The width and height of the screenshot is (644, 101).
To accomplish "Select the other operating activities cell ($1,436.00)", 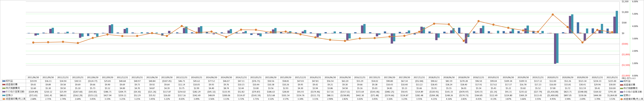I will pos(553,92).
